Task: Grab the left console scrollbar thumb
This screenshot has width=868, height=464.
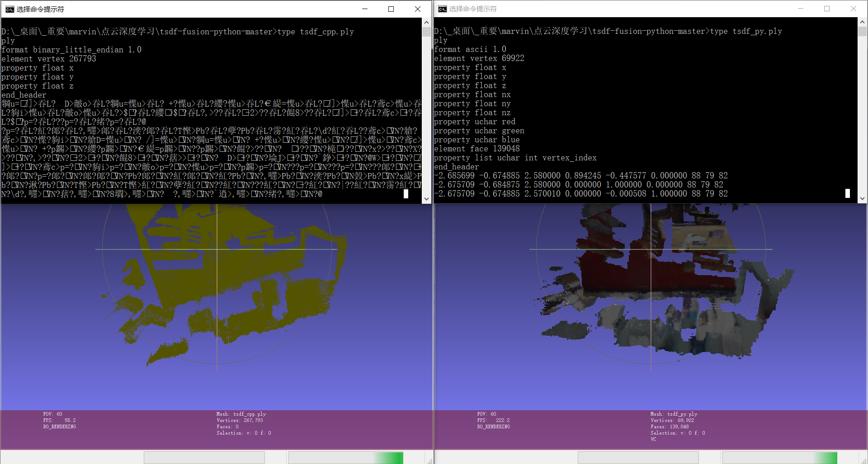Action: [426, 32]
